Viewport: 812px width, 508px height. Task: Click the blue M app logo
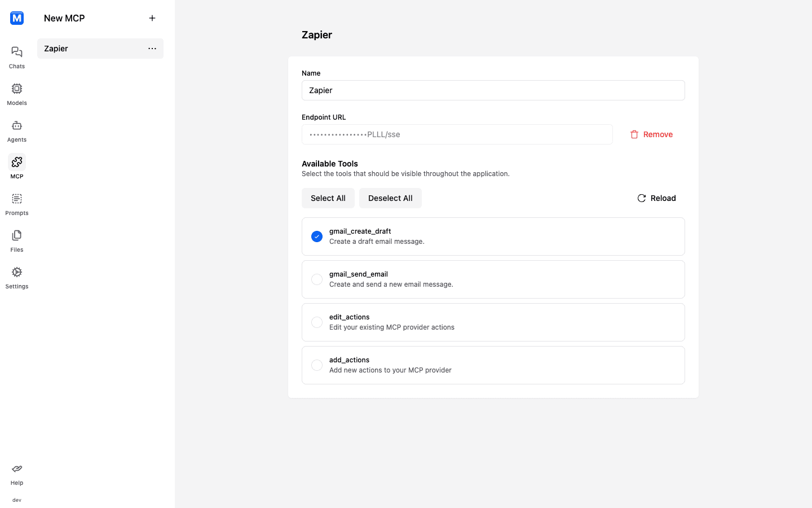pyautogui.click(x=17, y=18)
